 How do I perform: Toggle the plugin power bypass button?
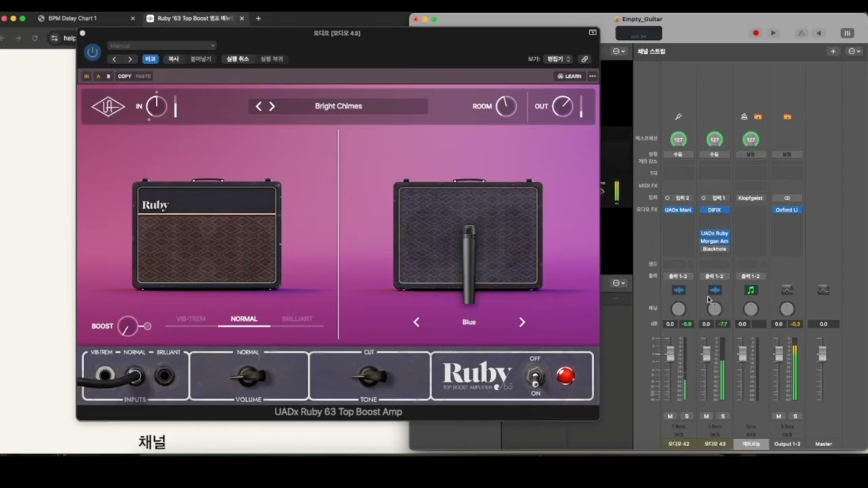click(x=92, y=52)
